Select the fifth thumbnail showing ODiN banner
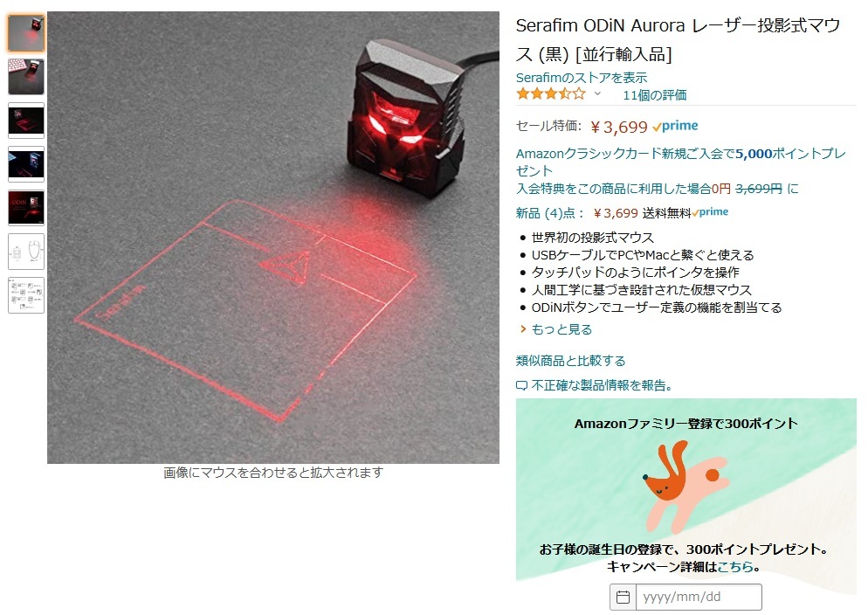The height and width of the screenshot is (615, 868). (26, 208)
